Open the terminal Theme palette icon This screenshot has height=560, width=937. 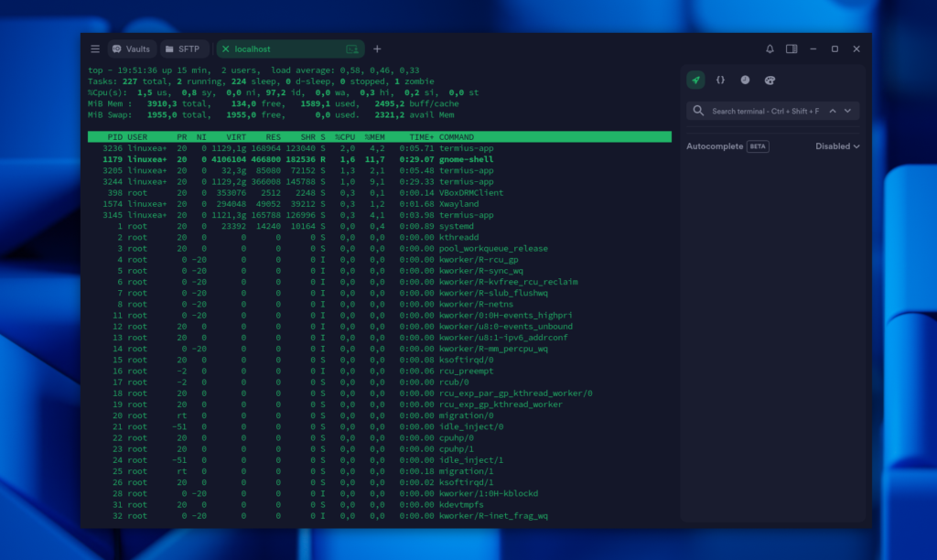click(770, 80)
